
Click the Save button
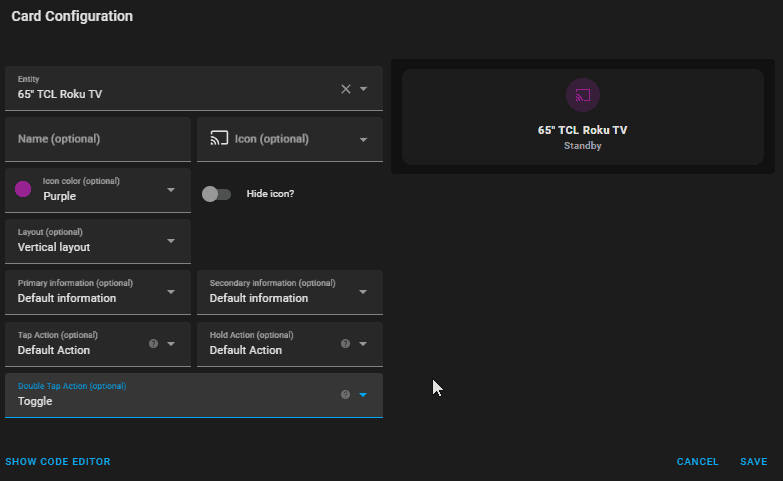[x=754, y=462]
